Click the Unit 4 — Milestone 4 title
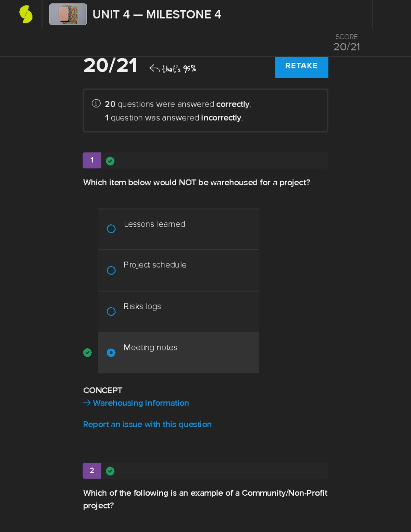Screen dimensions: 411x532 (157, 14)
